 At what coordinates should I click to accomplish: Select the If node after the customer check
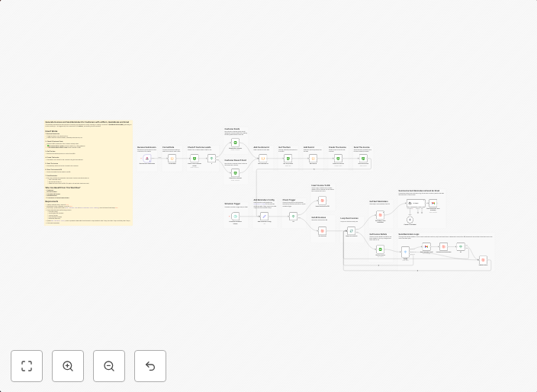click(211, 158)
